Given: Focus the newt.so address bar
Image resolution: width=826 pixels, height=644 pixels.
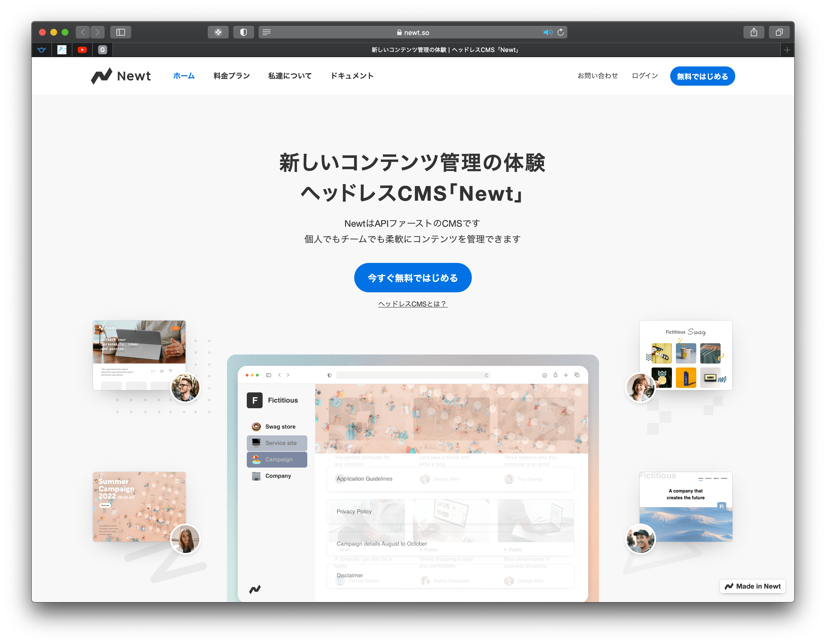Looking at the screenshot, I should pyautogui.click(x=413, y=32).
